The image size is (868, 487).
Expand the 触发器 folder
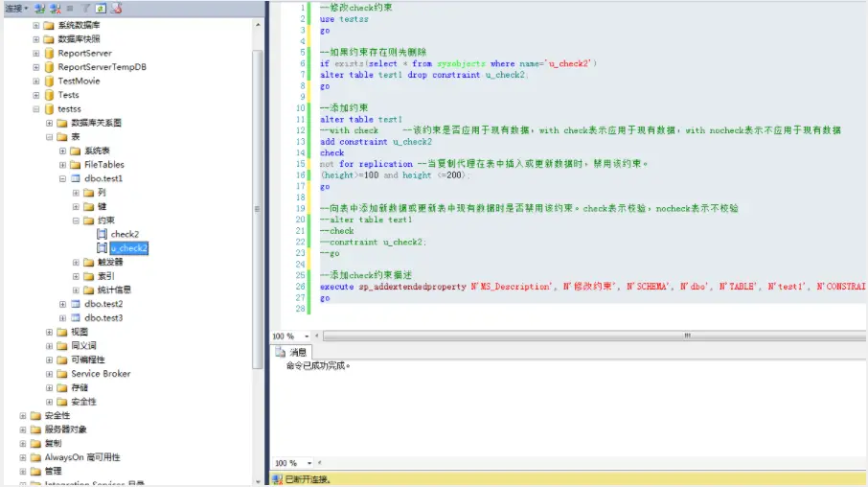(x=76, y=262)
